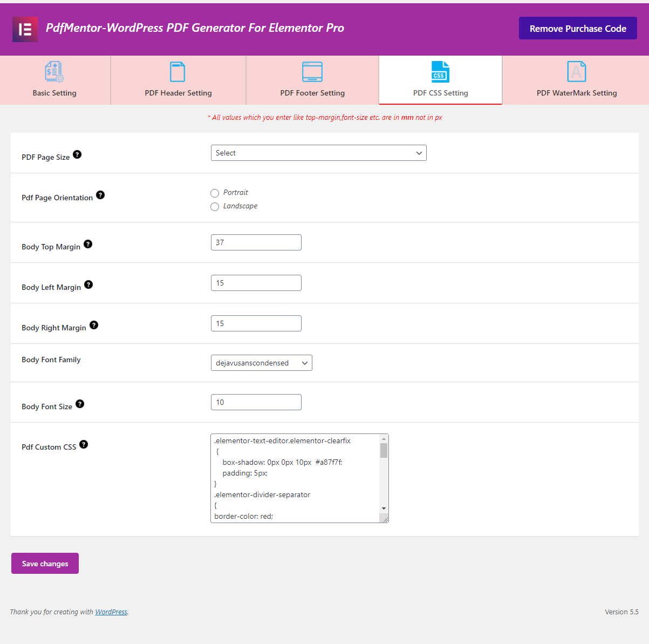
Task: Select the Landscape orientation option
Action: point(215,207)
